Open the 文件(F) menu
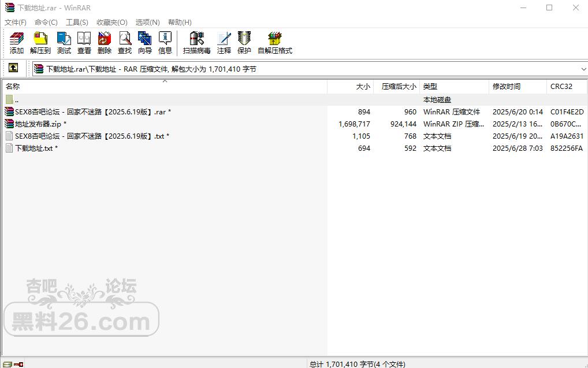 click(16, 22)
